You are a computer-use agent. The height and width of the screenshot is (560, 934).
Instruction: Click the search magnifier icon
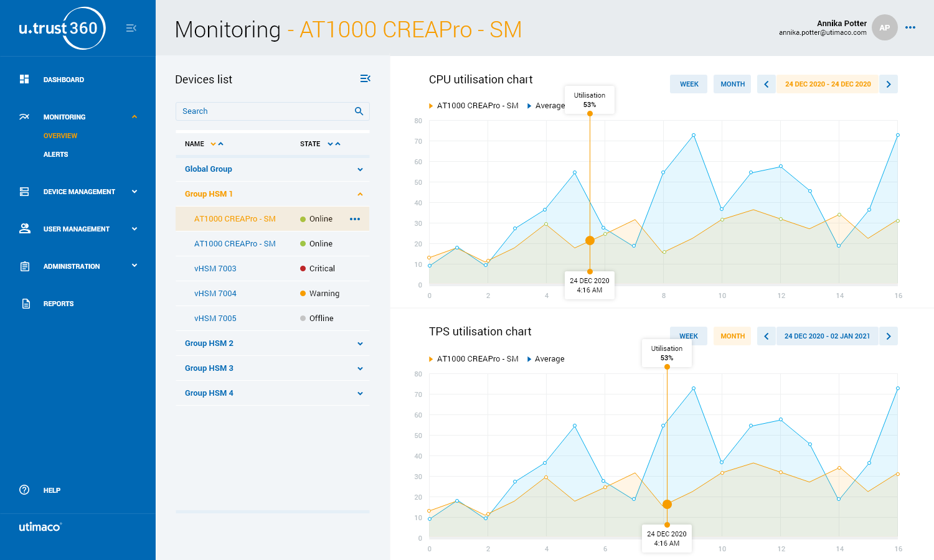[x=359, y=111]
